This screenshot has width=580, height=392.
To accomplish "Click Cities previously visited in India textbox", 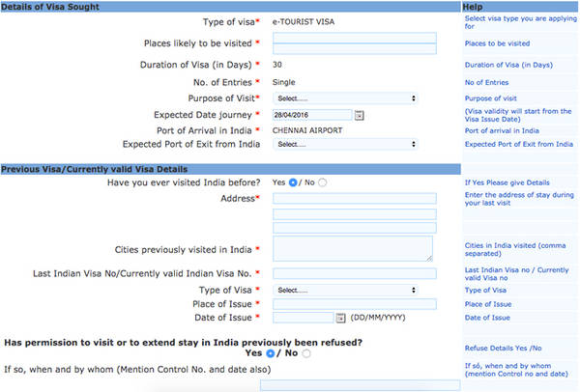I will pyautogui.click(x=355, y=249).
